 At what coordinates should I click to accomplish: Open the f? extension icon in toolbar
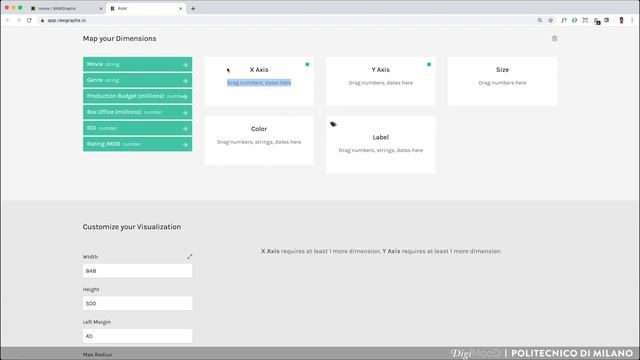[x=564, y=20]
